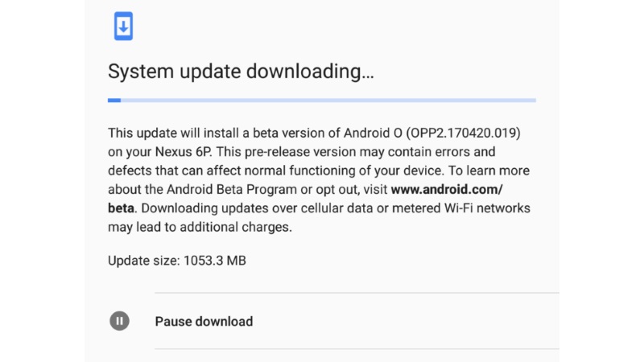
Task: Click the gray pause icon
Action: coord(119,321)
